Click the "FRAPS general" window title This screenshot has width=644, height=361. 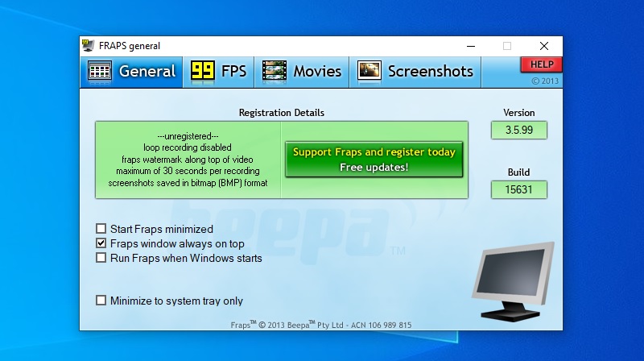130,46
